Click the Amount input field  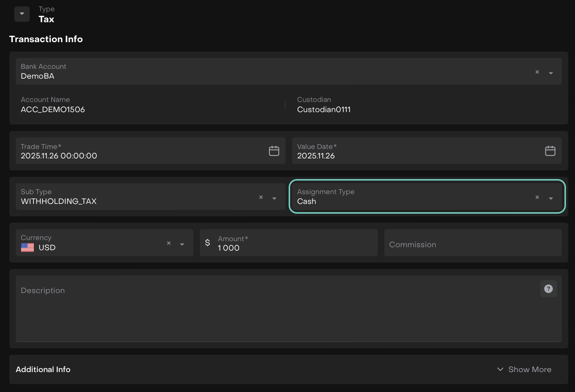[x=294, y=248]
